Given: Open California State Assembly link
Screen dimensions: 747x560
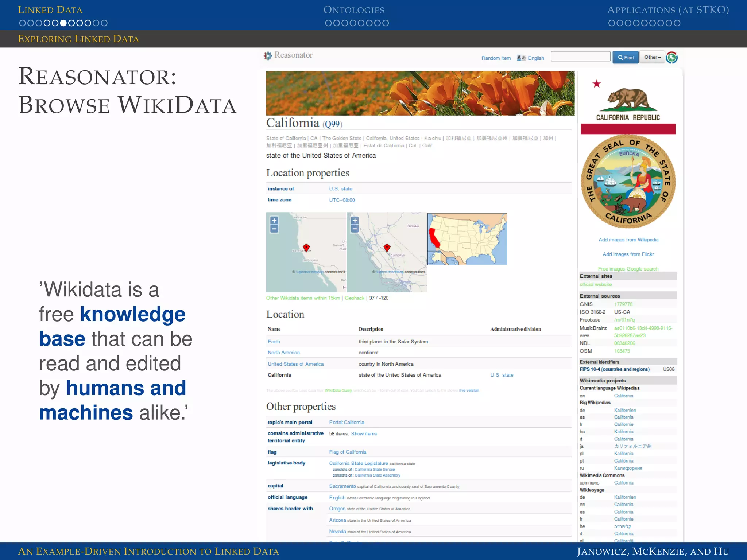Looking at the screenshot, I should click(x=378, y=475).
